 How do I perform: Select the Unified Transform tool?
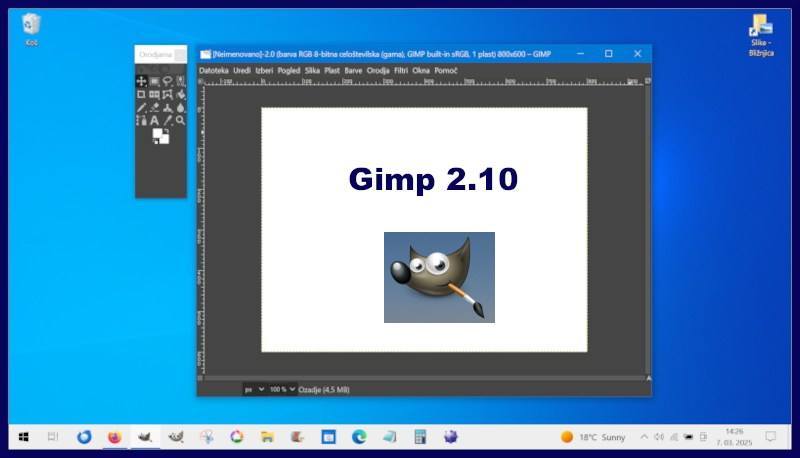pyautogui.click(x=154, y=94)
